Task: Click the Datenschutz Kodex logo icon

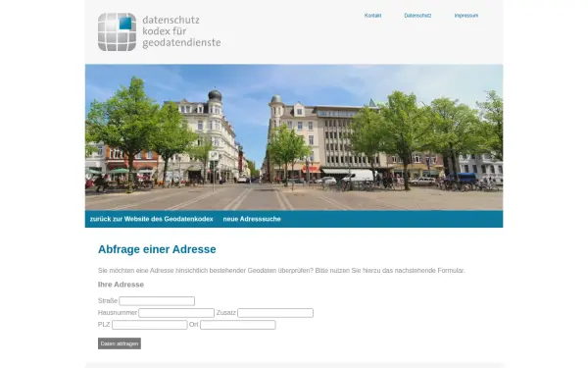Action: point(117,32)
